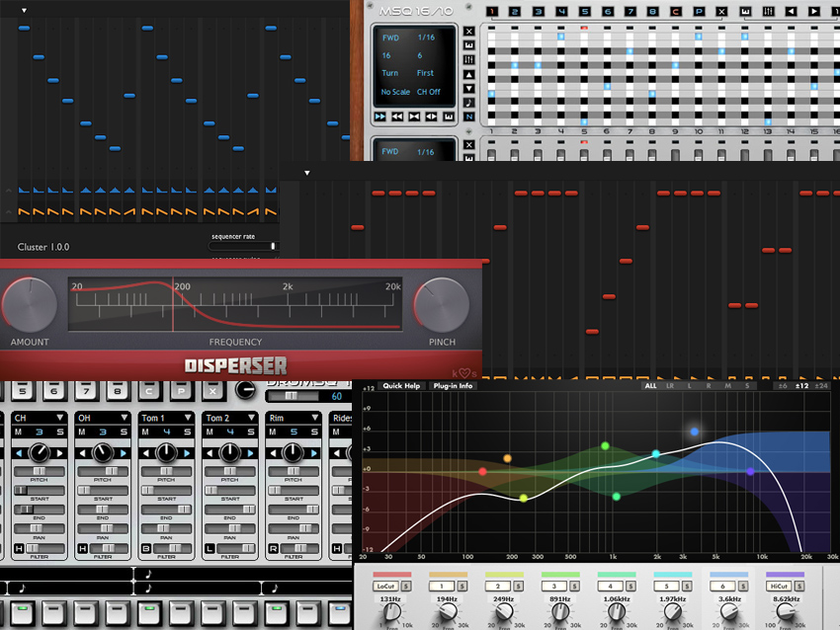
Task: Select LR channel view in EQ
Action: (670, 386)
